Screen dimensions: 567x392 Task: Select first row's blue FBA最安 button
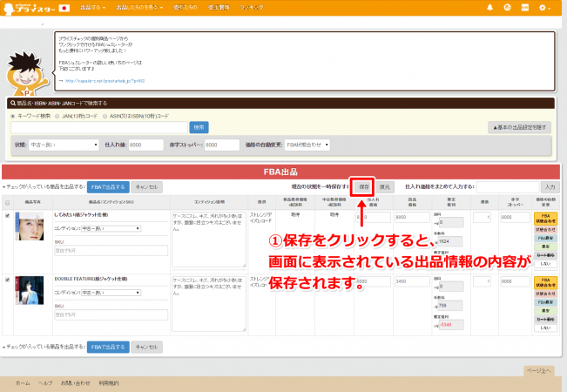(546, 239)
